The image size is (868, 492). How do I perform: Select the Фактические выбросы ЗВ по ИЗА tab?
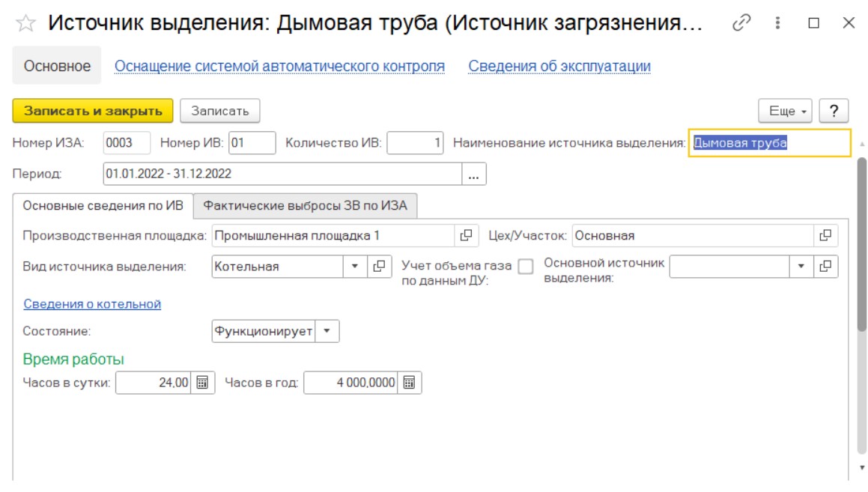[305, 205]
